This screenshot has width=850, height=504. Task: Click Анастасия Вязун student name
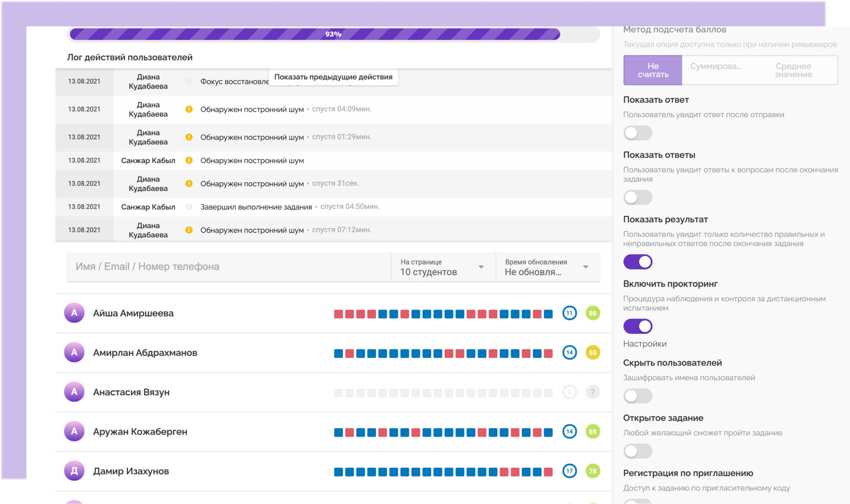[131, 392]
